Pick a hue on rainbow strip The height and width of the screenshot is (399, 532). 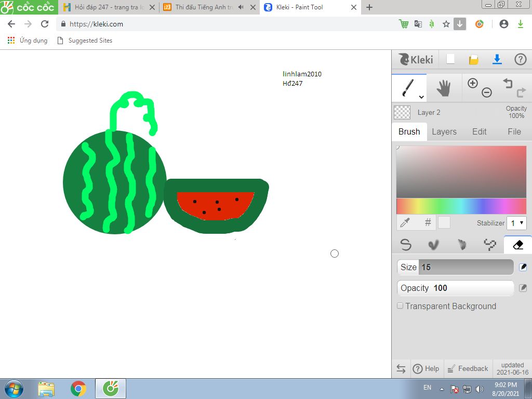pyautogui.click(x=461, y=206)
